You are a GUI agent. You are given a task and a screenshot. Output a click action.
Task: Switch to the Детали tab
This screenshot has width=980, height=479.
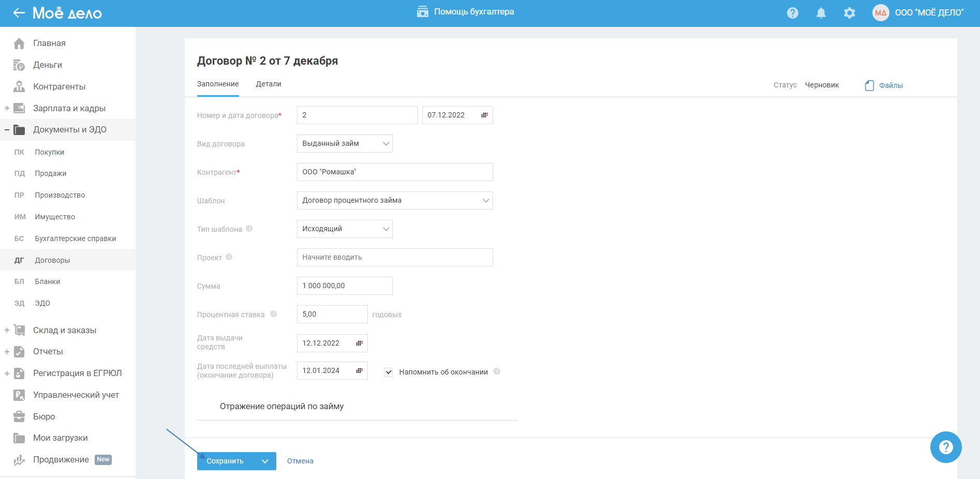(269, 84)
